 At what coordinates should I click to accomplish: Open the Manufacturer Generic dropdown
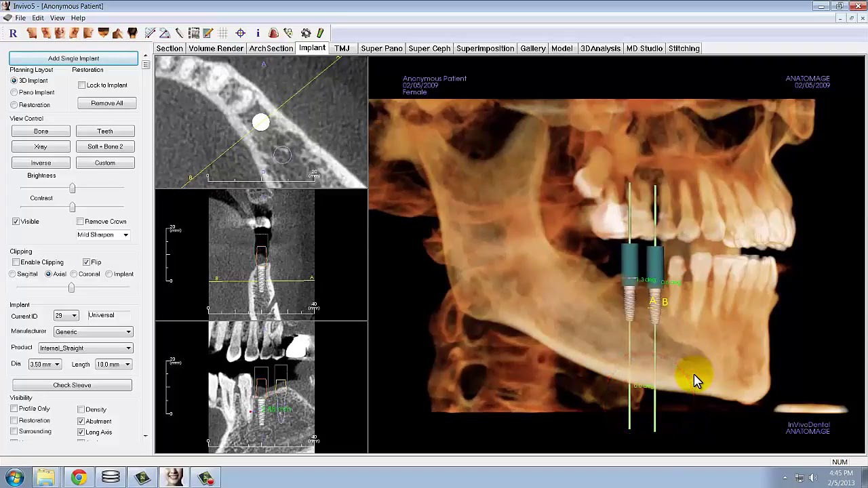pyautogui.click(x=93, y=332)
